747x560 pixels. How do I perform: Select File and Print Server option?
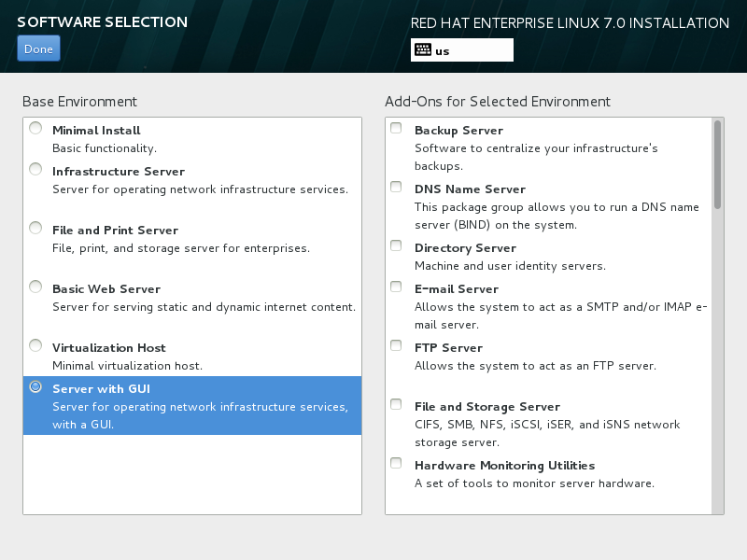click(x=35, y=229)
